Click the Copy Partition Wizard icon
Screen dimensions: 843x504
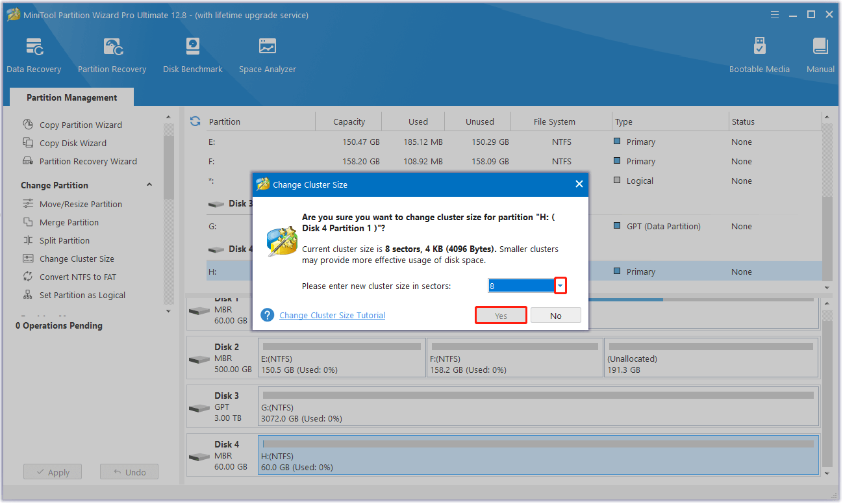click(x=28, y=125)
